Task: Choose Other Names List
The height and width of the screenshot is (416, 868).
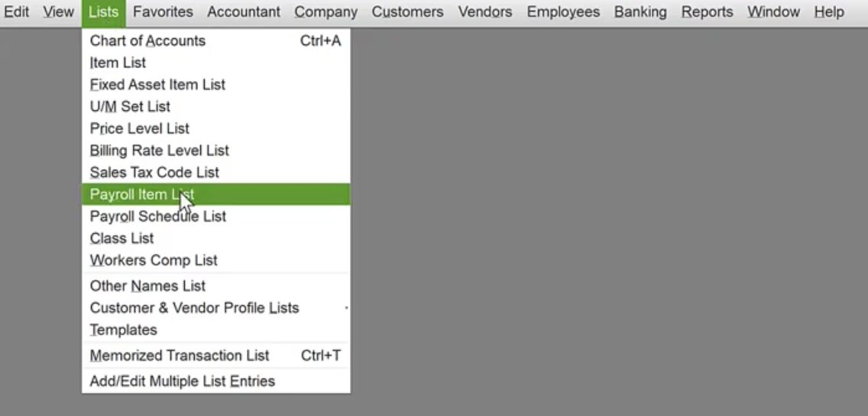Action: (147, 286)
